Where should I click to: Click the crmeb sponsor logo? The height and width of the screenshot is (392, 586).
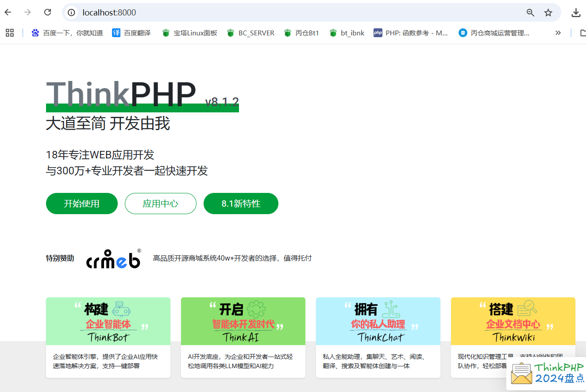point(114,258)
